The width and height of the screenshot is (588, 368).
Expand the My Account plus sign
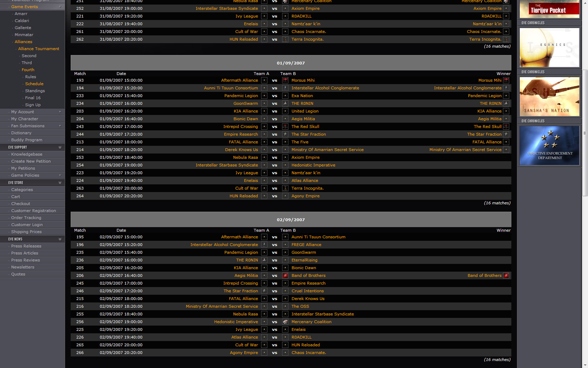(60, 112)
